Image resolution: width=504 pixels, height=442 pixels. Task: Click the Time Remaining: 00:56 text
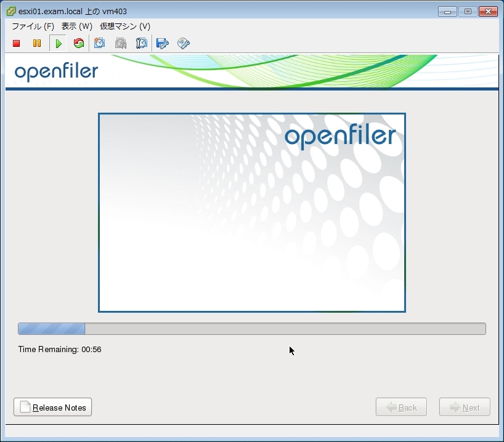coord(60,350)
